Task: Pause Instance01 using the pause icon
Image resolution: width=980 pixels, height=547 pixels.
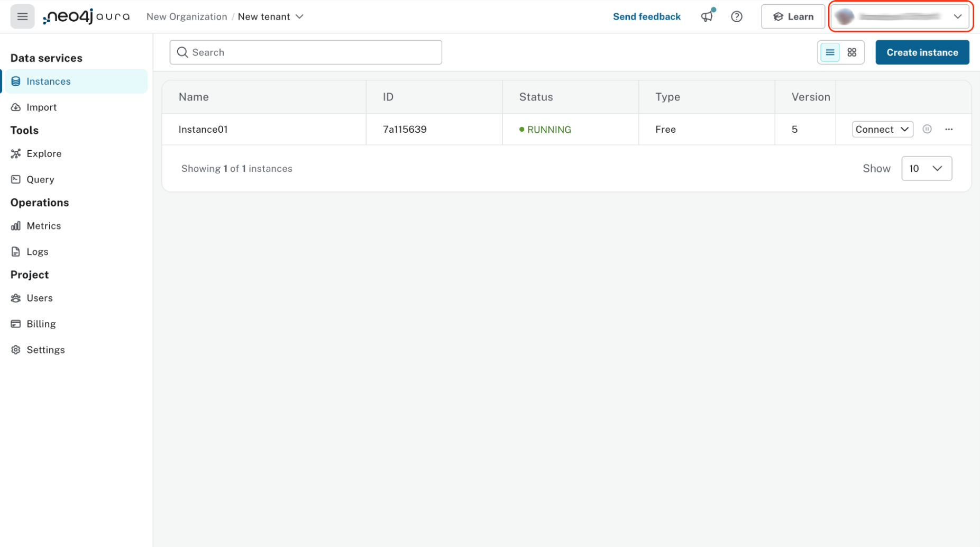Action: click(x=927, y=129)
